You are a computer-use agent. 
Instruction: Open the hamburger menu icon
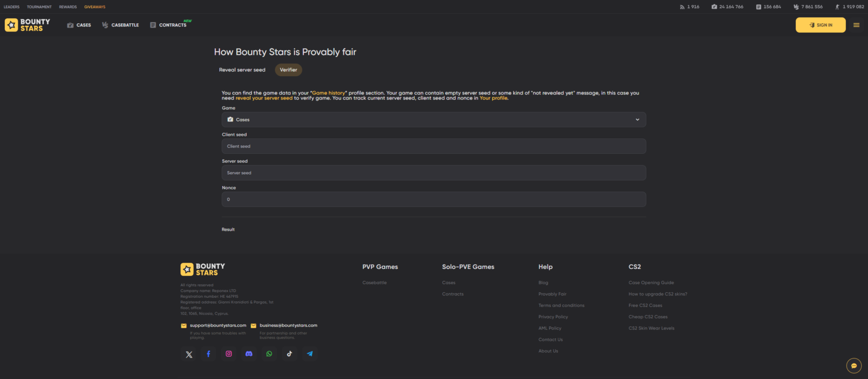click(856, 25)
